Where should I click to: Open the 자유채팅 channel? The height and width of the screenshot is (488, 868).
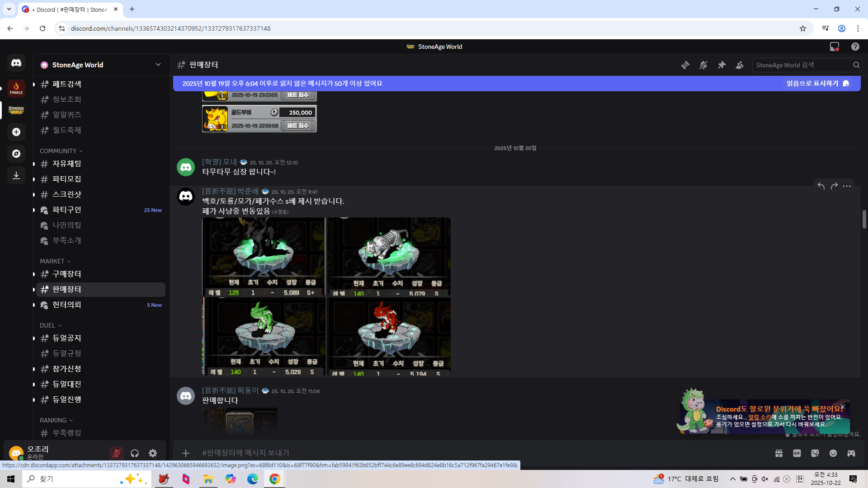(67, 164)
